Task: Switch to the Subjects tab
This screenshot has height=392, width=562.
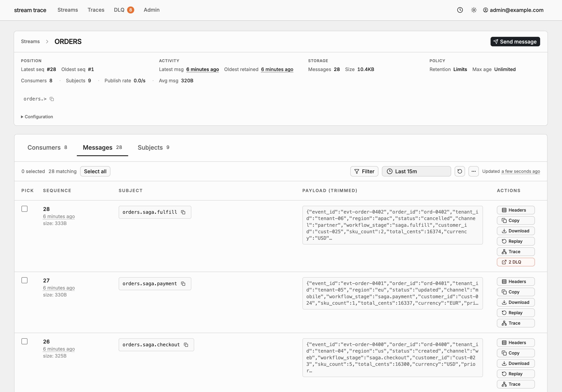Action: (153, 148)
